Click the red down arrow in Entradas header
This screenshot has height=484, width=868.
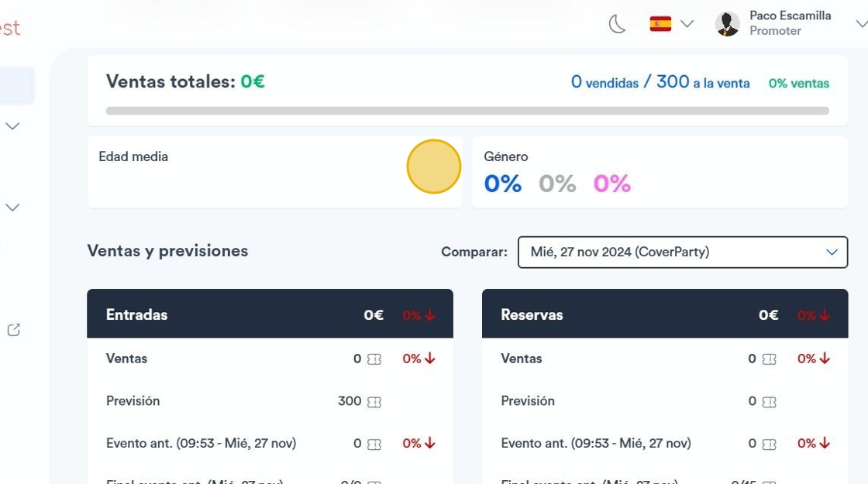430,314
